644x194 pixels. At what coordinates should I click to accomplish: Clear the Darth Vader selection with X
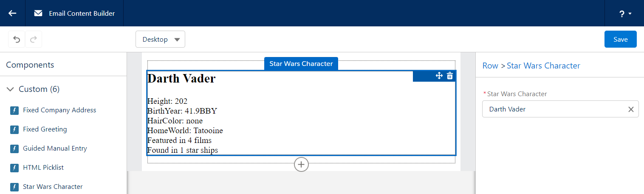(x=631, y=109)
